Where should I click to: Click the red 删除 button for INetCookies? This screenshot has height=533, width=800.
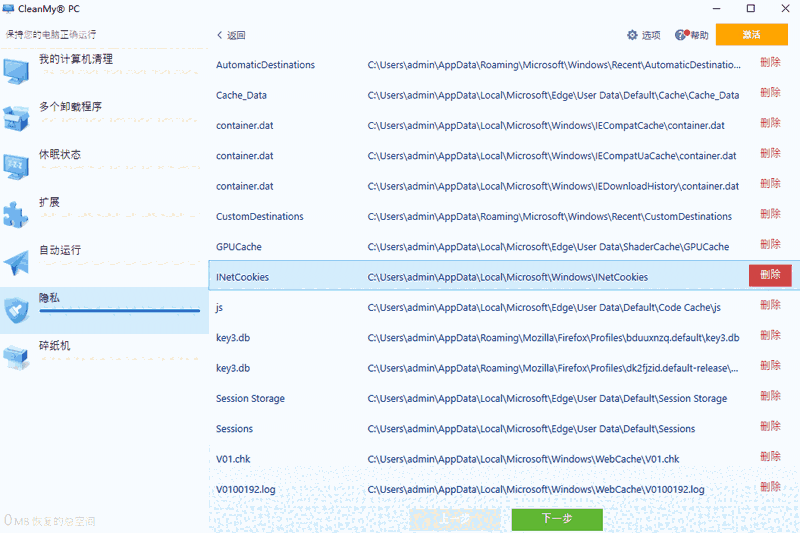[x=770, y=275]
